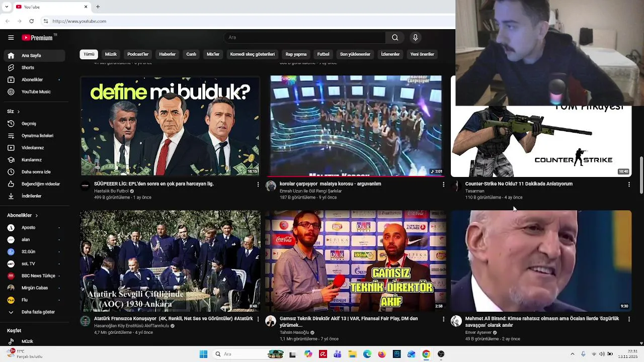Expand the Abonelikler section header
The width and height of the screenshot is (644, 362).
point(22,216)
